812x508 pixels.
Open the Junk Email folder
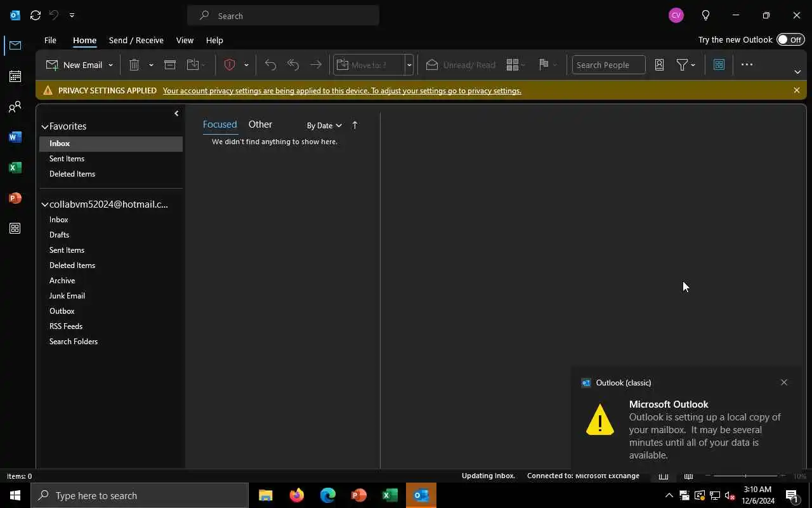111,296
